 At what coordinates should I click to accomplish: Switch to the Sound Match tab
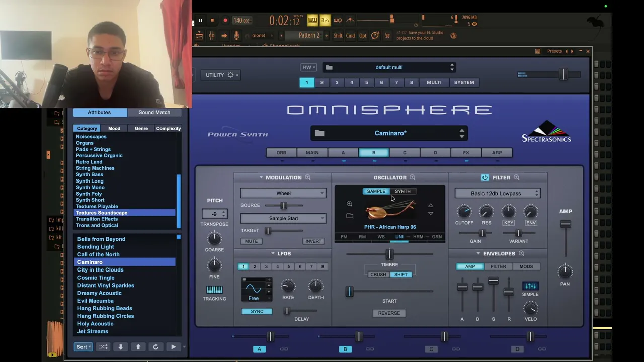click(154, 112)
